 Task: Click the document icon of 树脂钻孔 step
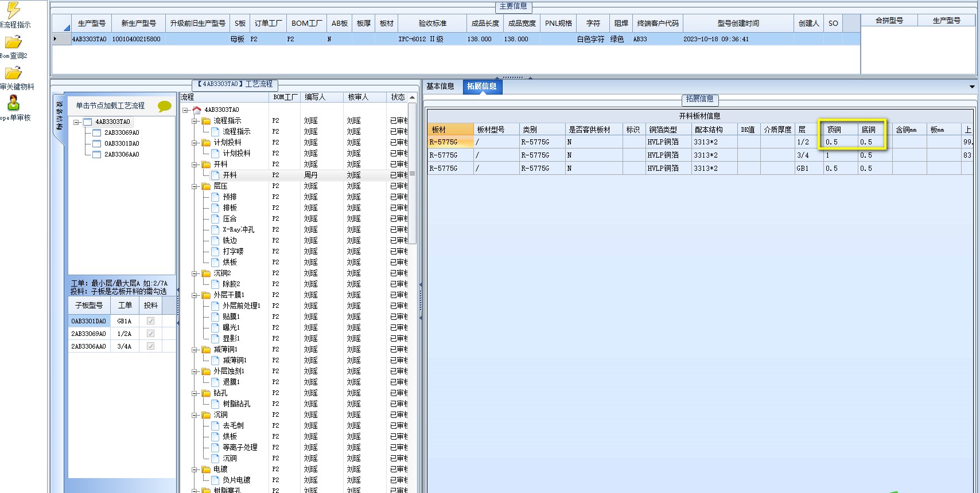215,404
